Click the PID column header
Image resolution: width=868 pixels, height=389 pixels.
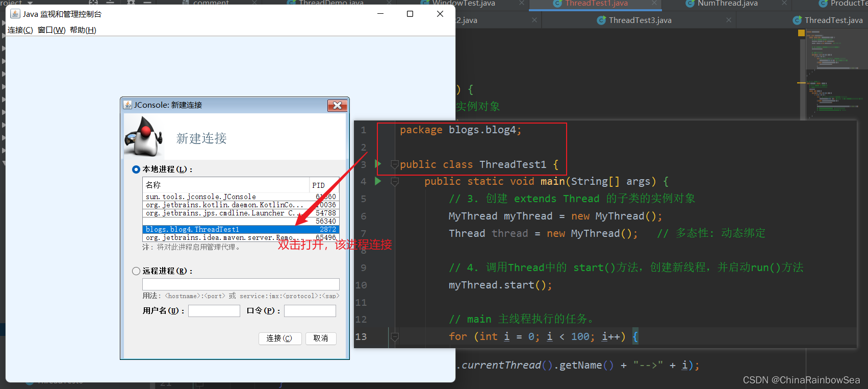click(x=324, y=185)
